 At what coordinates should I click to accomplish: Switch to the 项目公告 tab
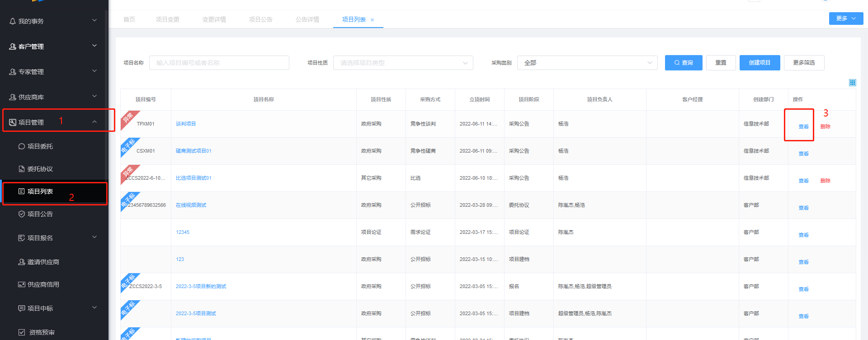click(x=261, y=19)
